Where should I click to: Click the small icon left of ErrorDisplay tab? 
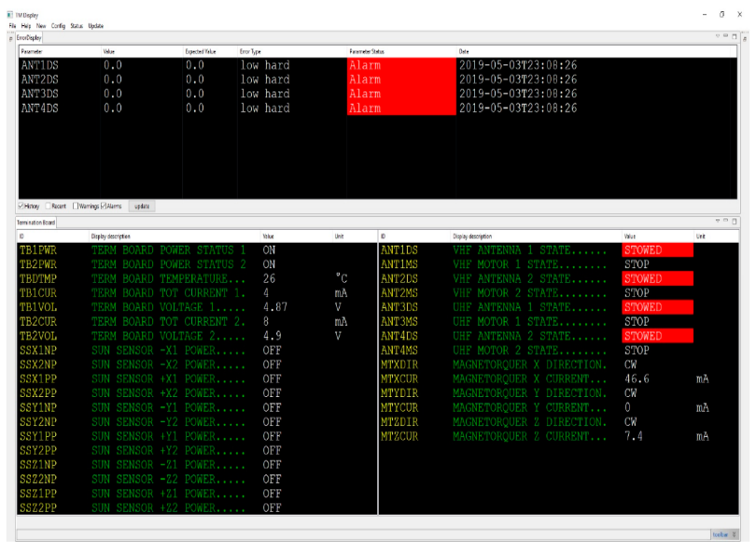[11, 38]
